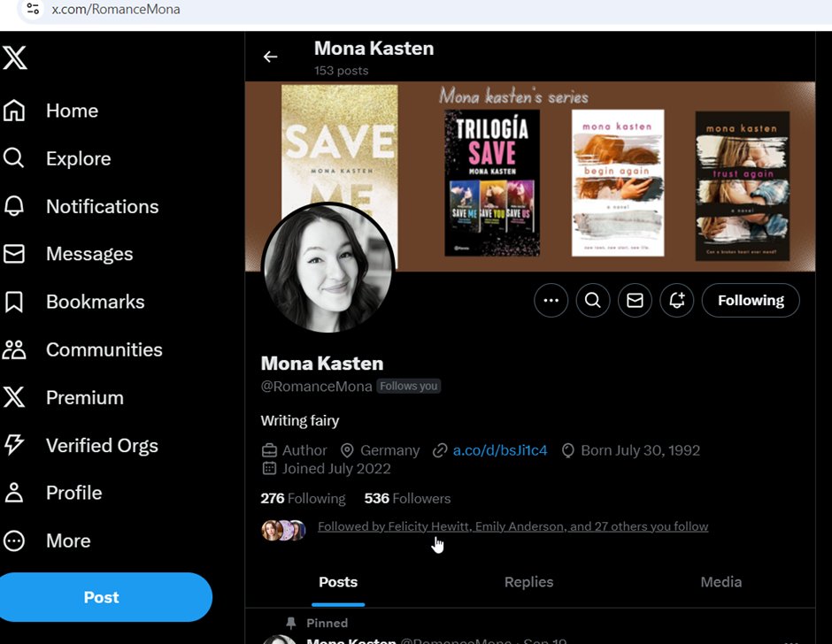
Task: Go back using the arrow icon
Action: coord(271,57)
